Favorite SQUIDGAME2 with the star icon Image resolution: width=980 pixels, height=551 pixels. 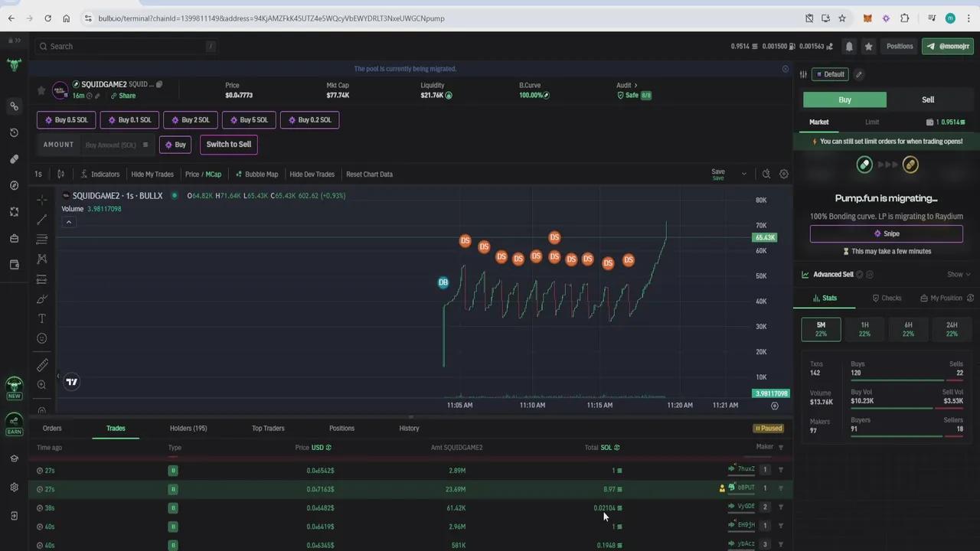41,90
